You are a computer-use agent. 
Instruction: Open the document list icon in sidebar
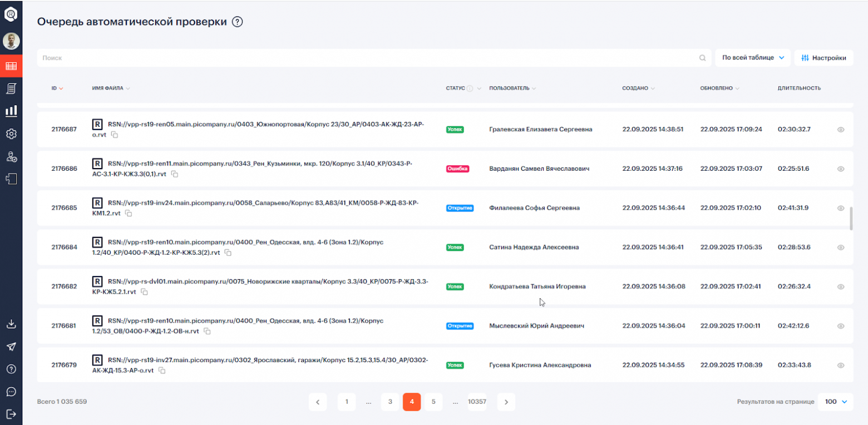[11, 88]
